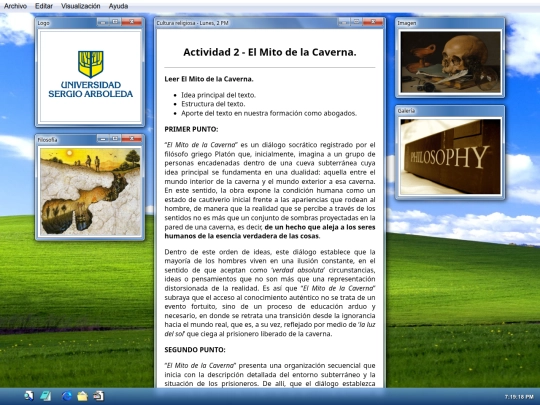Click the skull painting in Imagen window
Image resolution: width=540 pixels, height=405 pixels.
coord(450,62)
